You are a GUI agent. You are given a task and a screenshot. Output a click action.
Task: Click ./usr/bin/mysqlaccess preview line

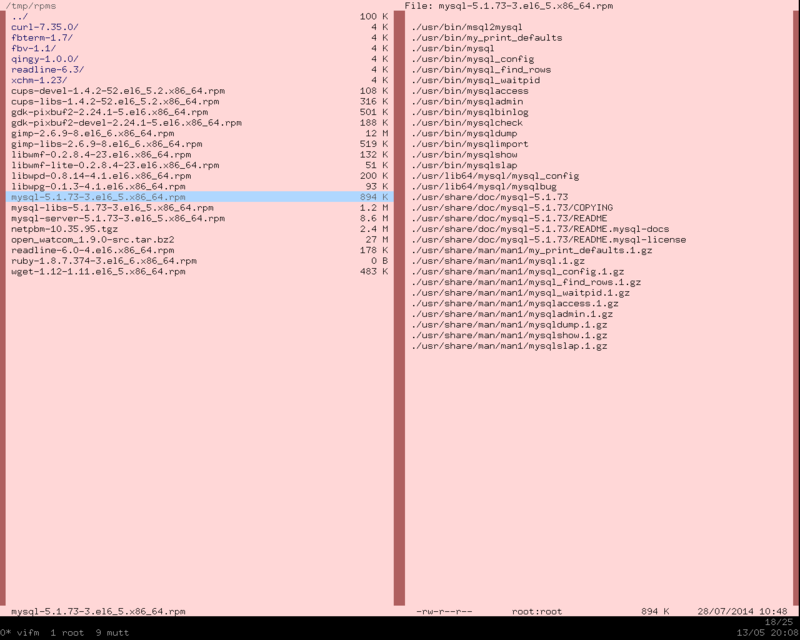tap(470, 91)
